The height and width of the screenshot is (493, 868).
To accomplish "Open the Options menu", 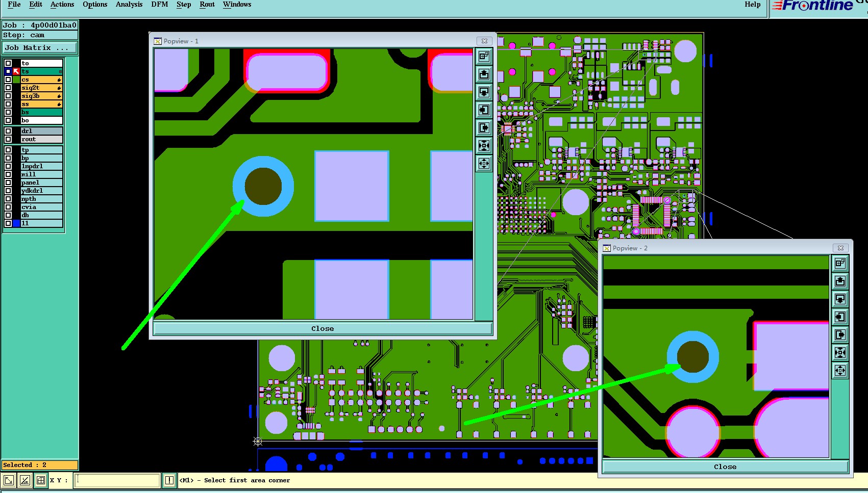I will (95, 5).
